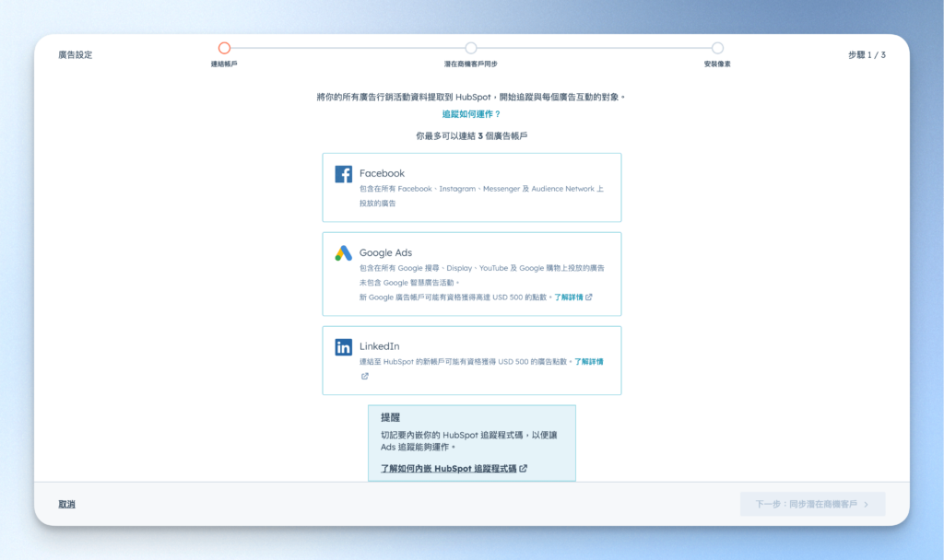Click the 連結帳戶 step label
Image resolution: width=944 pixels, height=560 pixels.
224,64
